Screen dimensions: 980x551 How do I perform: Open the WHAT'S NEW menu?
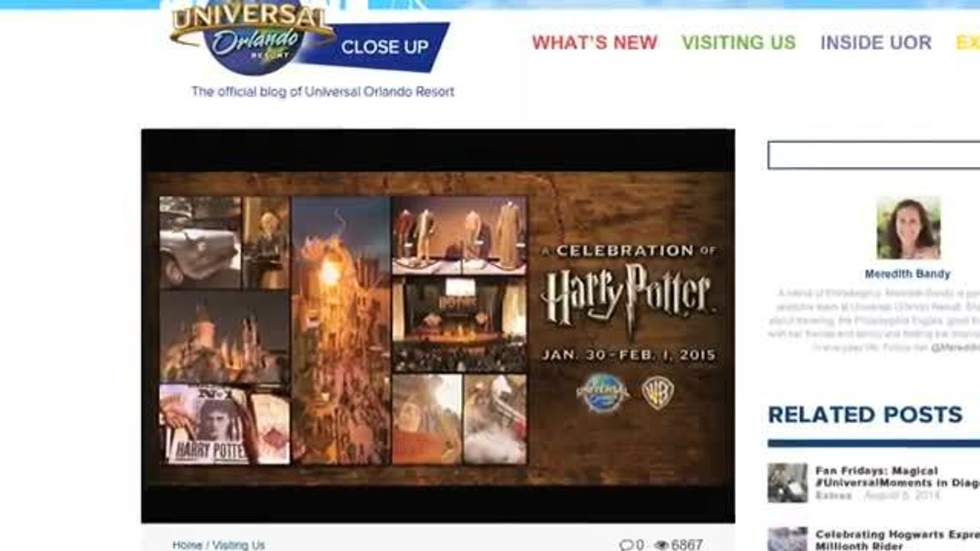click(595, 43)
